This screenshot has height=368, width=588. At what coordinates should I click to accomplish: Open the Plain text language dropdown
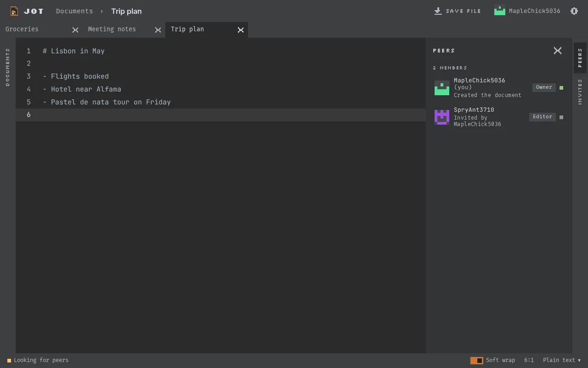click(x=562, y=361)
